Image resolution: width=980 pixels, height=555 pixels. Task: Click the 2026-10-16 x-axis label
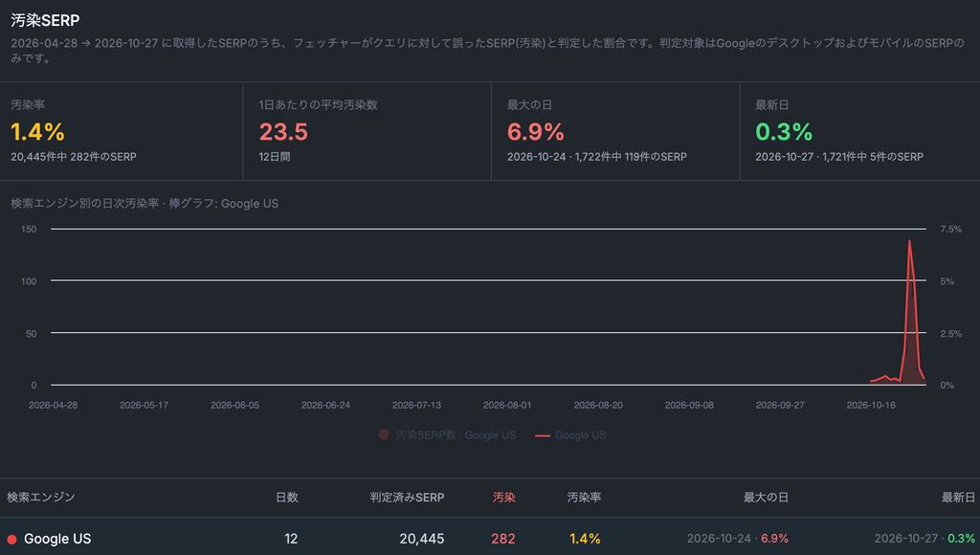coord(871,405)
